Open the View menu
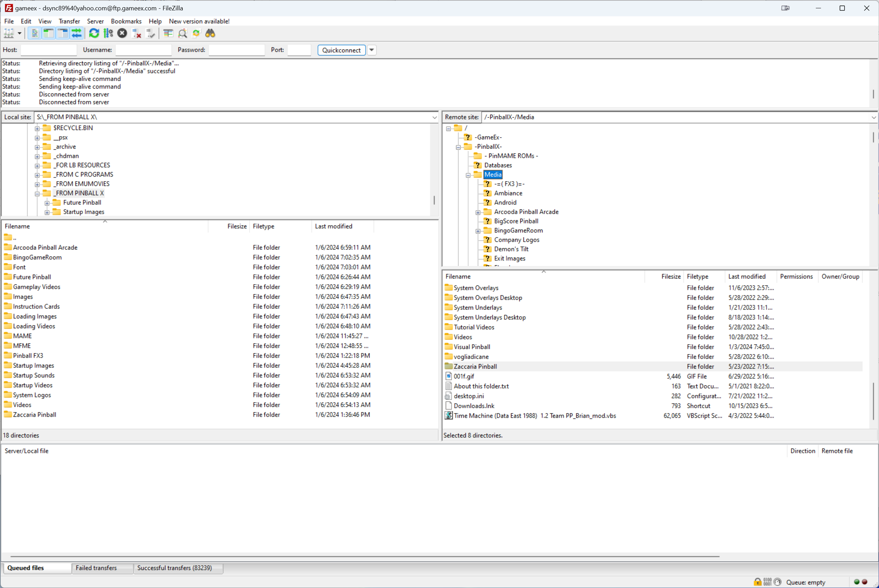 click(x=45, y=21)
